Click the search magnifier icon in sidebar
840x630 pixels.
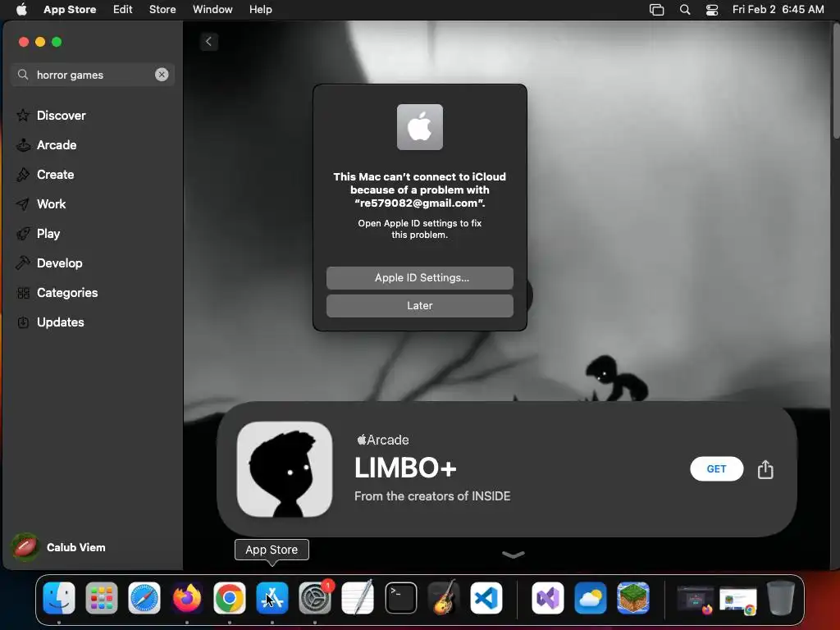tap(23, 75)
